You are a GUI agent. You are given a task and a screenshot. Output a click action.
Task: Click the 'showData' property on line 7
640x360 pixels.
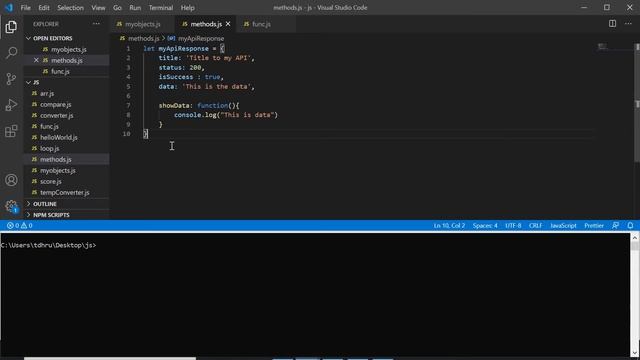point(174,106)
